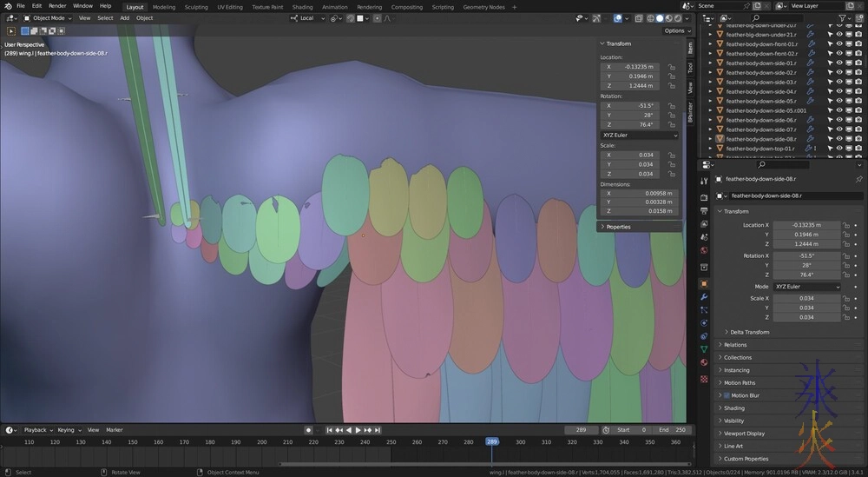Click the Object properties tab icon
This screenshot has width=868, height=477.
(x=704, y=283)
